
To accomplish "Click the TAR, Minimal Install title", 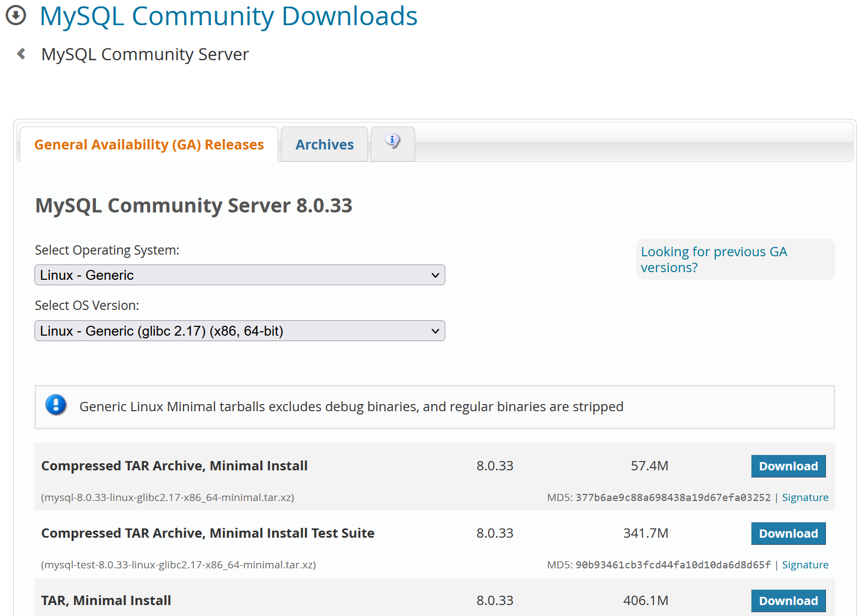I will tap(106, 601).
